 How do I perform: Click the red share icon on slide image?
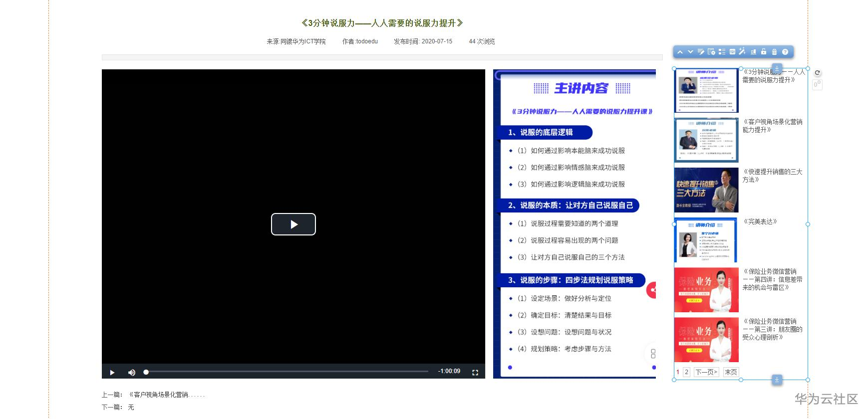651,290
